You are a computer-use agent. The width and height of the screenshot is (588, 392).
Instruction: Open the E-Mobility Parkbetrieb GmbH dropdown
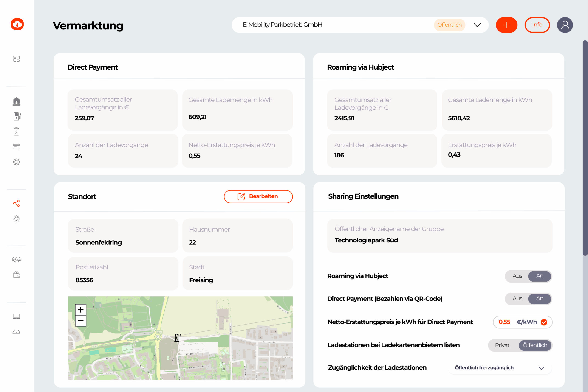click(478, 25)
